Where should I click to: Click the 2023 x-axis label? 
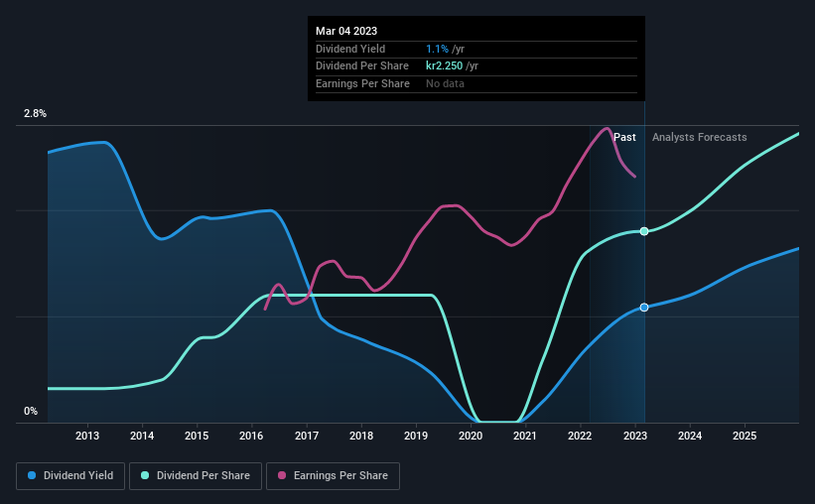click(635, 436)
